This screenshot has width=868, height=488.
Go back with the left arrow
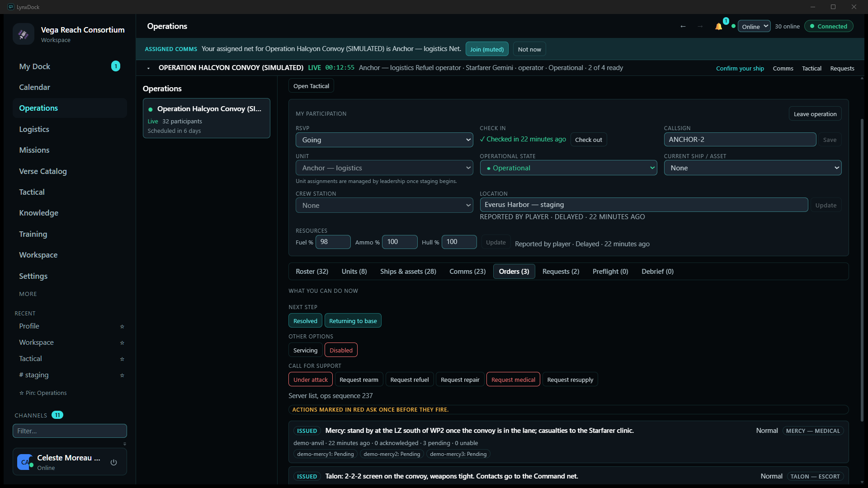click(x=683, y=26)
